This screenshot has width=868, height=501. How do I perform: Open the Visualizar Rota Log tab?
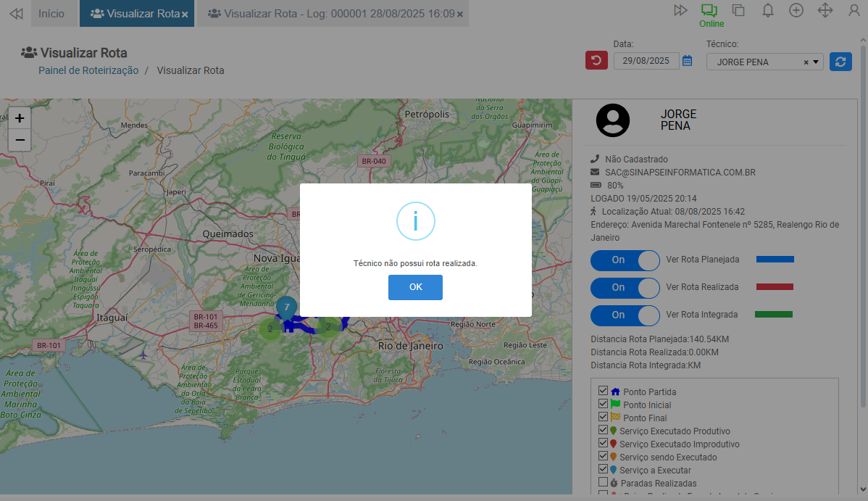330,14
